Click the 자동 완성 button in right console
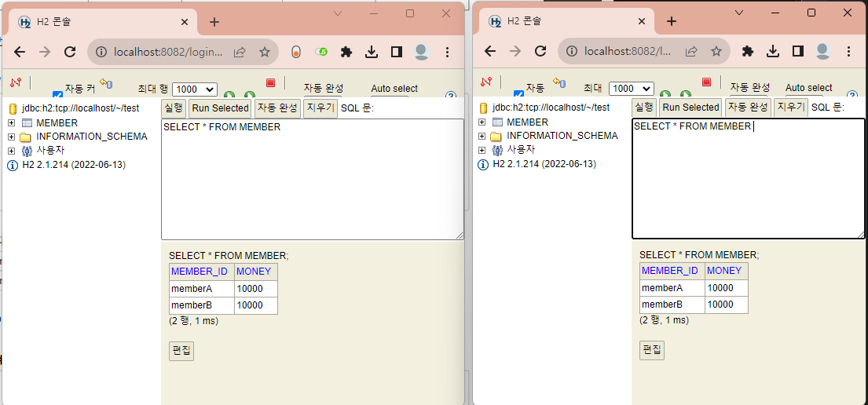Screen dimensions: 868x405 (748, 108)
